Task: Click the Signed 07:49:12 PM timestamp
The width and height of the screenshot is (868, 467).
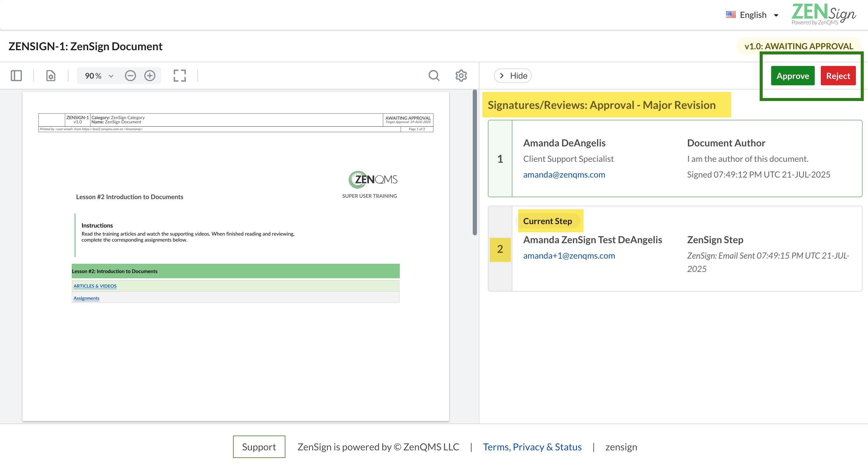Action: 758,175
